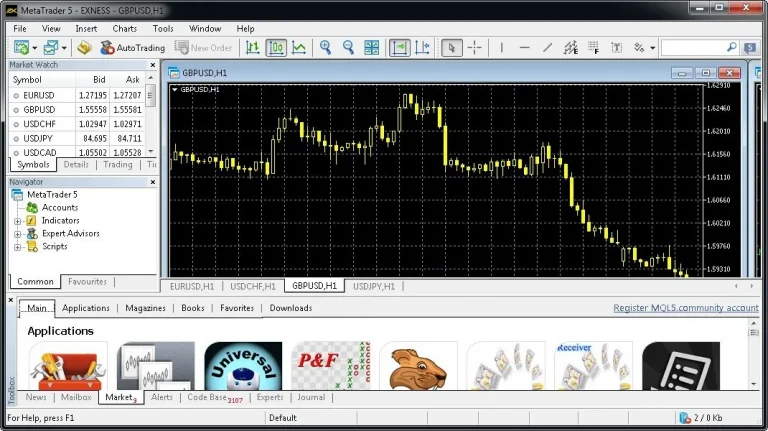Viewport: 768px width, 431px height.
Task: Open the Insert menu
Action: click(86, 28)
